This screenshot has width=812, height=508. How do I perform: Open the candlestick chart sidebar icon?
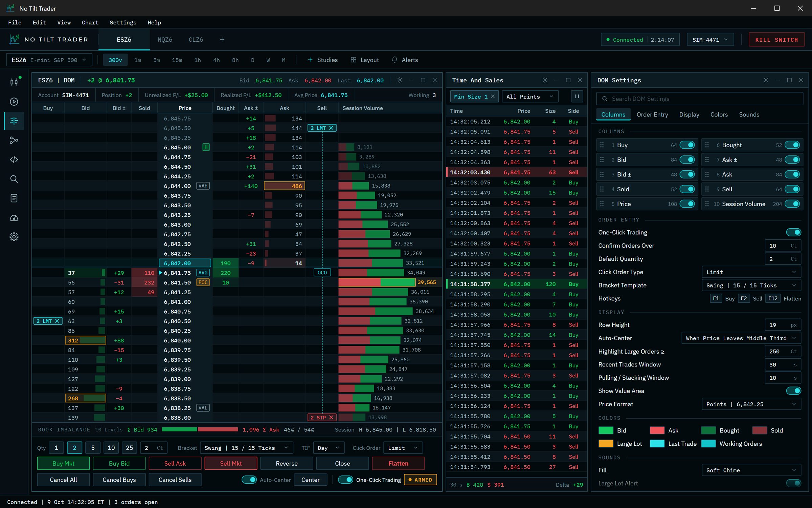[14, 82]
